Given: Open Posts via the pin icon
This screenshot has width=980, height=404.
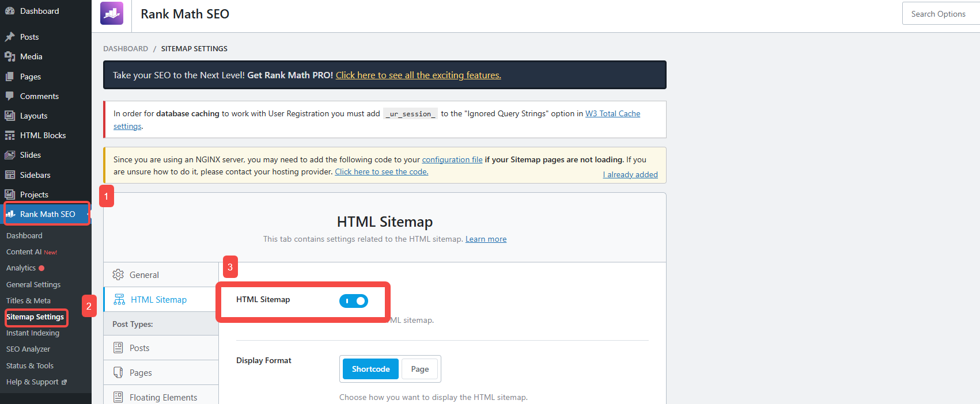Looking at the screenshot, I should tap(10, 37).
